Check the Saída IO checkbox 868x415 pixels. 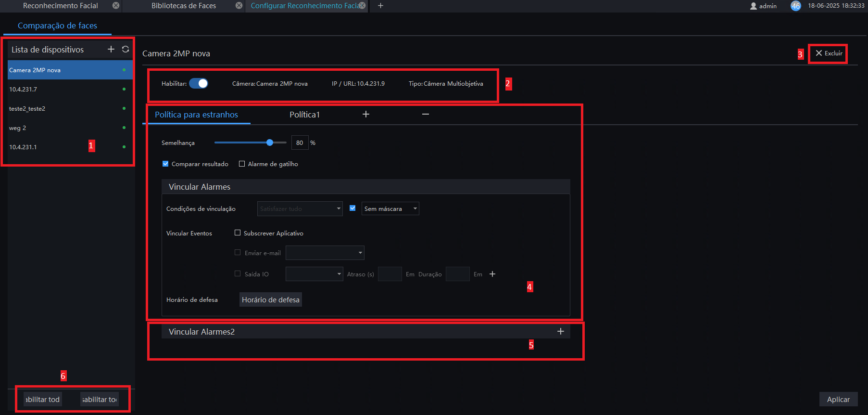(238, 273)
